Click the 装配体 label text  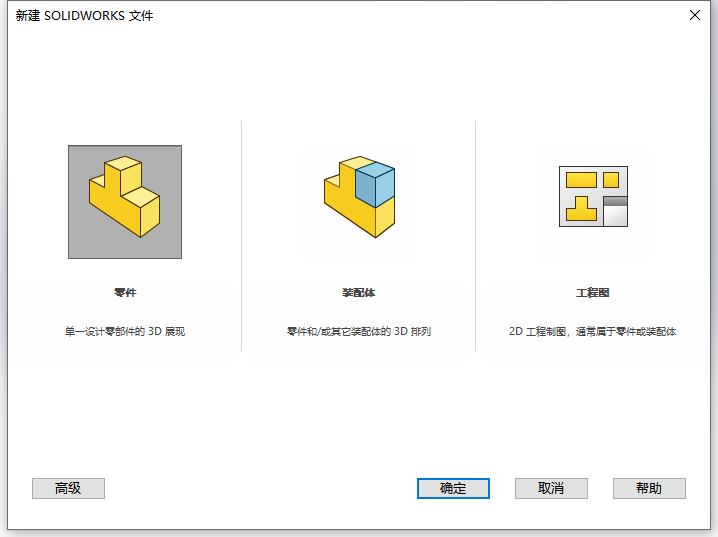click(x=359, y=293)
